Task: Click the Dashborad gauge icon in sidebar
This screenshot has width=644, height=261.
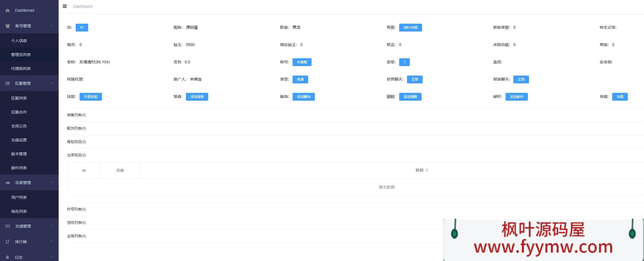Action: [8, 11]
